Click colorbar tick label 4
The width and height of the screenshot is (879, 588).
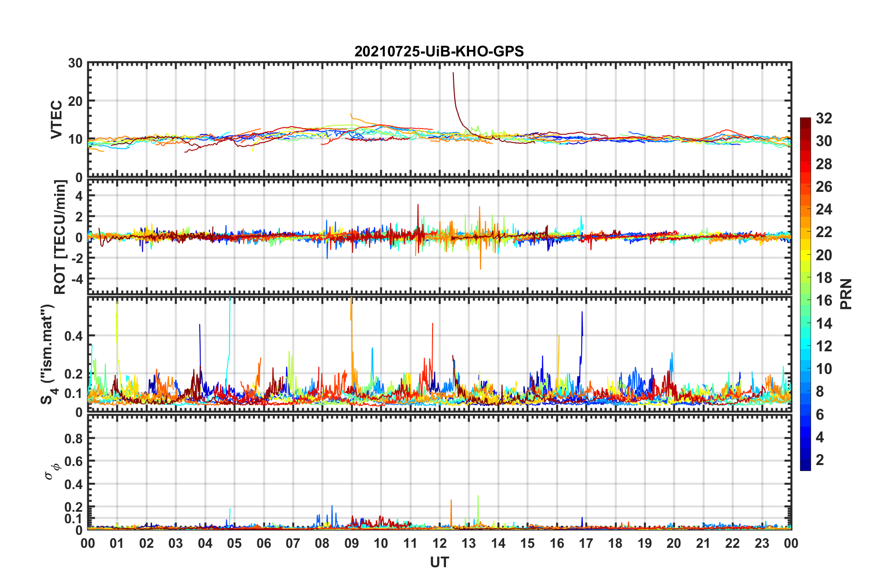(x=820, y=437)
